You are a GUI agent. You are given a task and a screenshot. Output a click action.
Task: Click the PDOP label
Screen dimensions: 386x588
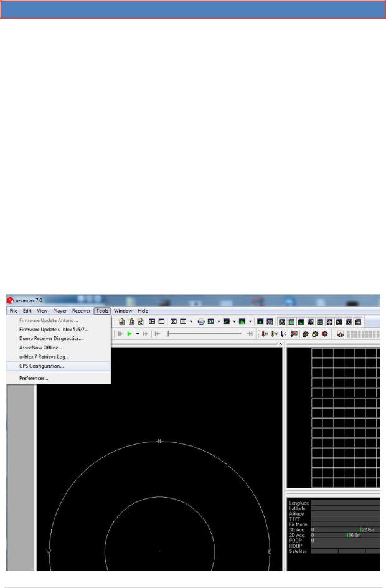(x=295, y=541)
